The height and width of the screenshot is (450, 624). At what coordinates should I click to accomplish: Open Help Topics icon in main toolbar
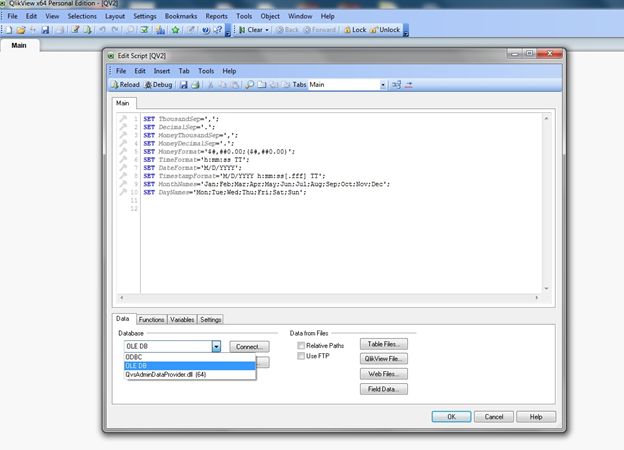click(206, 30)
